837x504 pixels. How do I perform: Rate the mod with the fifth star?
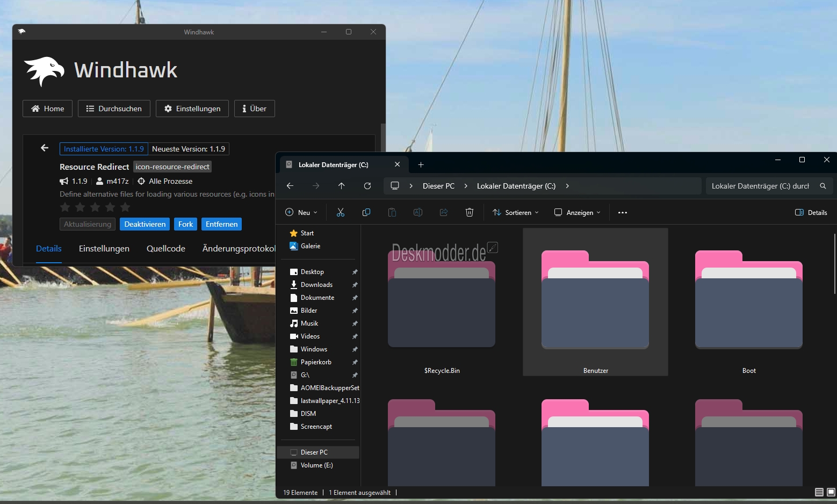click(x=125, y=207)
